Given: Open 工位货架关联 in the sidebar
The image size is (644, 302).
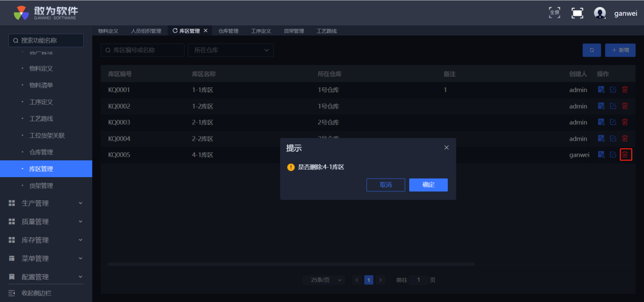Looking at the screenshot, I should pyautogui.click(x=47, y=136).
